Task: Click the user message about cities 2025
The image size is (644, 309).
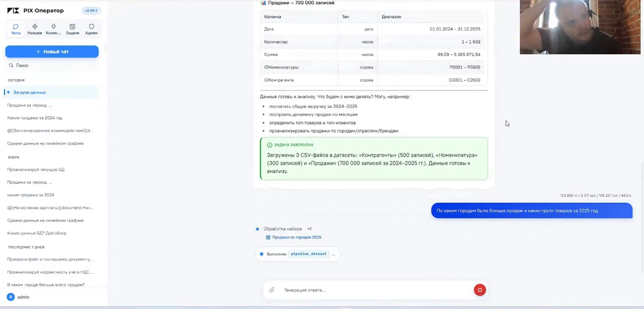Action: (x=532, y=210)
